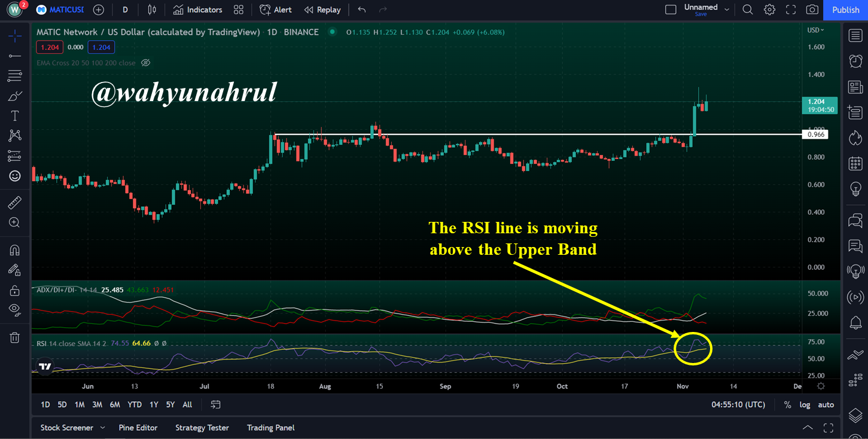Viewport: 868px width, 439px height.
Task: Remove drawings with trash icon
Action: (15, 338)
